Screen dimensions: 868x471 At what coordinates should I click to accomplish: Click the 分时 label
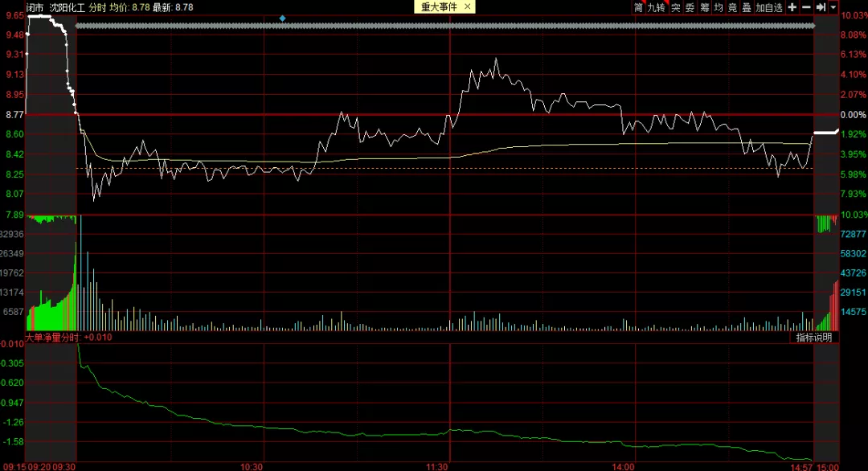click(x=97, y=7)
